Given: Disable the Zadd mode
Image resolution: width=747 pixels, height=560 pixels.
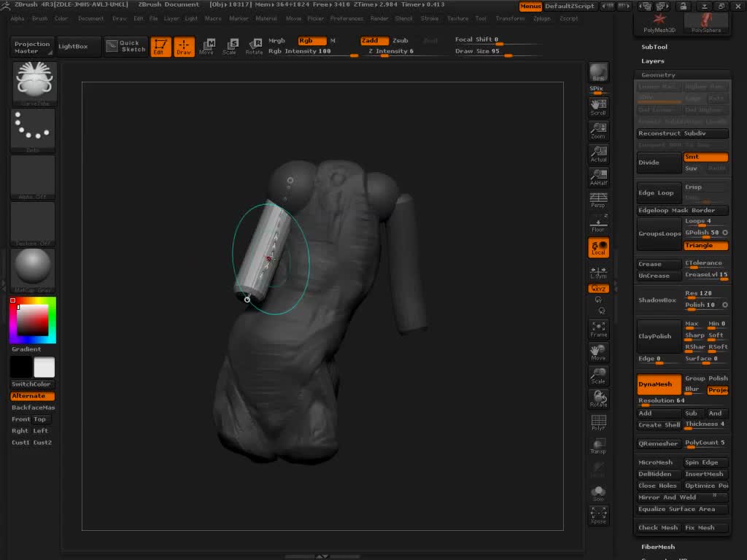Looking at the screenshot, I should point(374,41).
